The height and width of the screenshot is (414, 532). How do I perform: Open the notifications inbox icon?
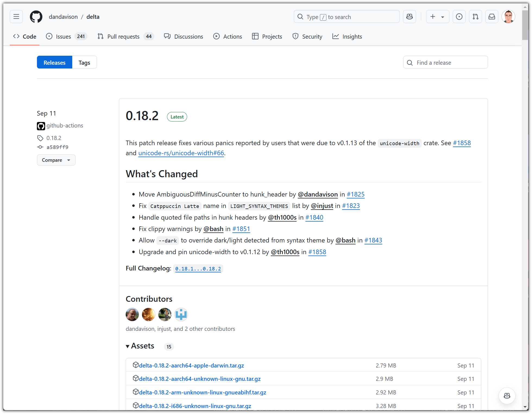[x=492, y=17]
